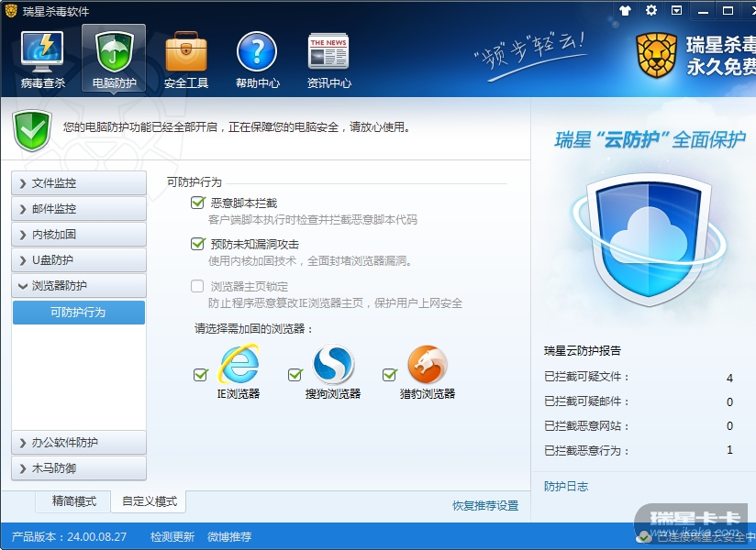Expand the 文件监控 section
This screenshot has width=756, height=550.
pos(79,183)
